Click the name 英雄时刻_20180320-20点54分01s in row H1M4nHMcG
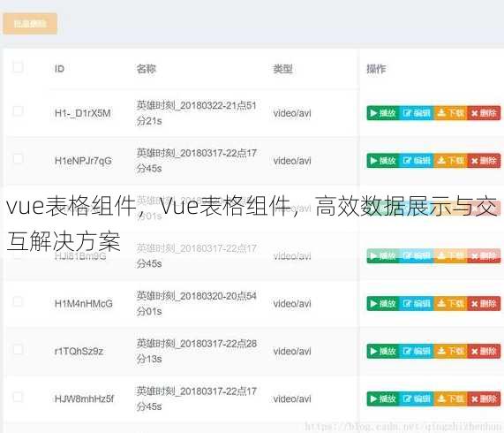504x433 pixels. pyautogui.click(x=197, y=304)
